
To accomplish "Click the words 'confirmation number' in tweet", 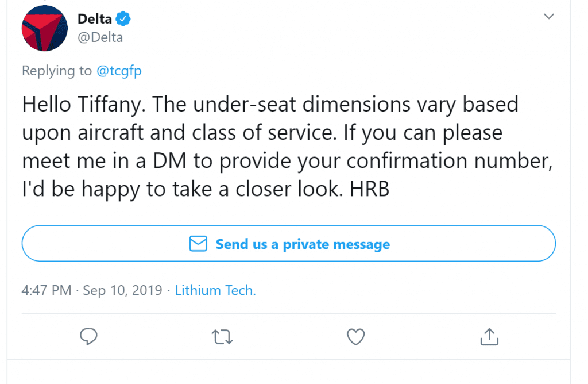I will click(x=449, y=160).
